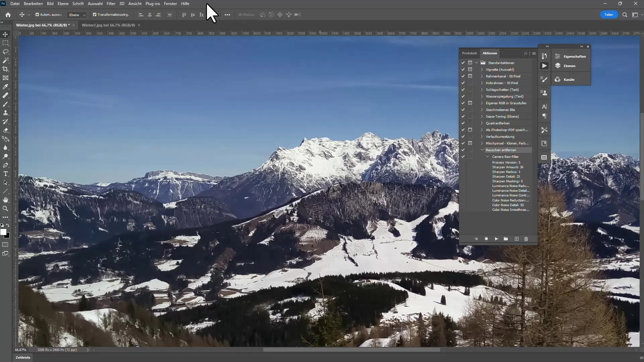
Task: Select the Dodge tool
Action: 6,157
